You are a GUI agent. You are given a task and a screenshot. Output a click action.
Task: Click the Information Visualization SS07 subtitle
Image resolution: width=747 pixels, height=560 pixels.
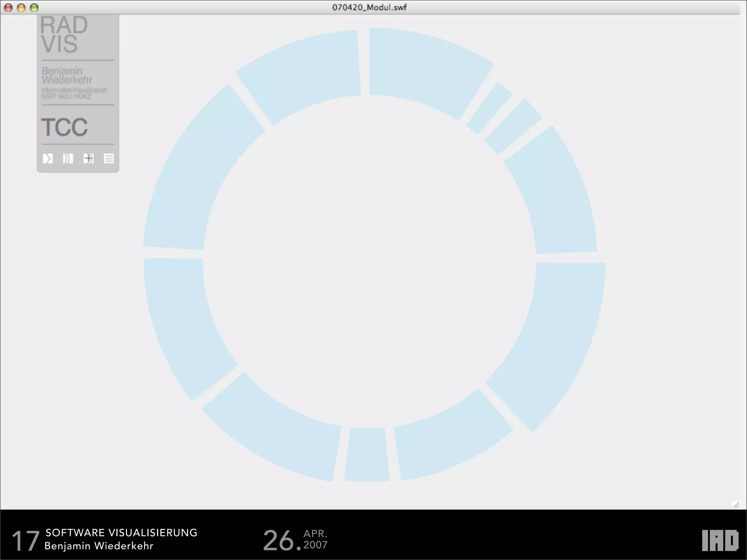click(x=74, y=93)
